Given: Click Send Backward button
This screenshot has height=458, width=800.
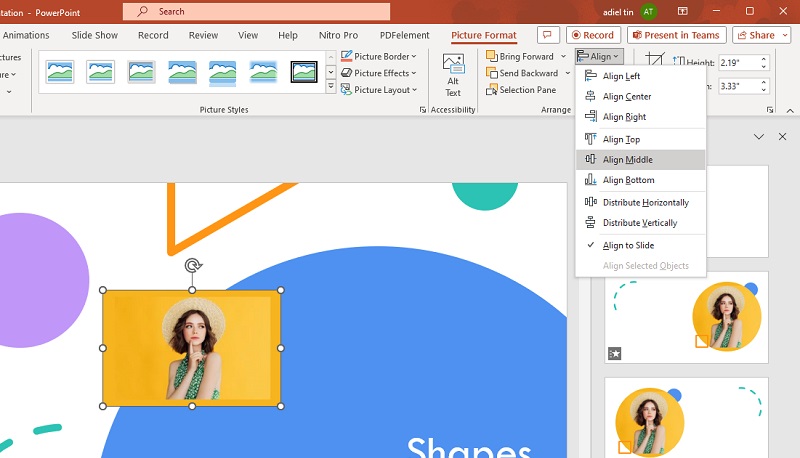Looking at the screenshot, I should 522,73.
